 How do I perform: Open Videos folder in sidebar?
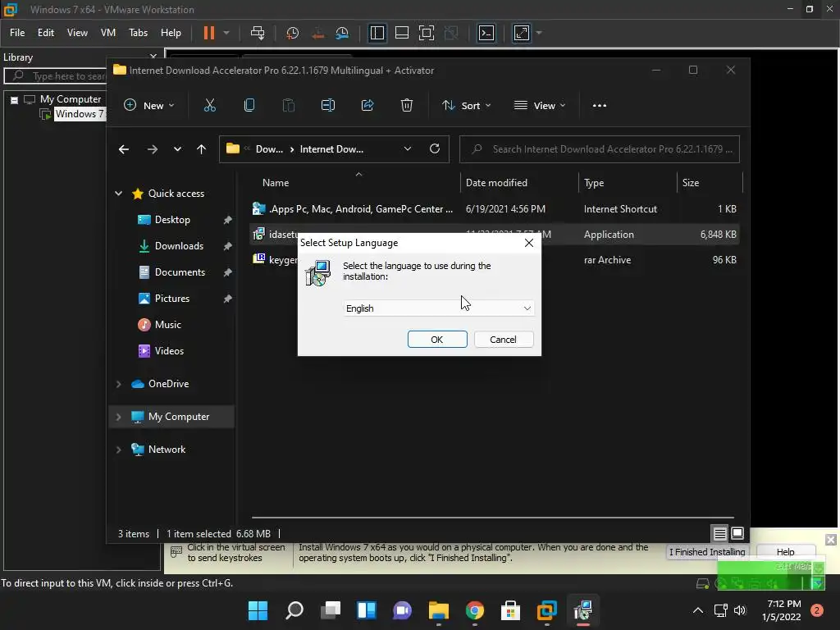coord(169,351)
